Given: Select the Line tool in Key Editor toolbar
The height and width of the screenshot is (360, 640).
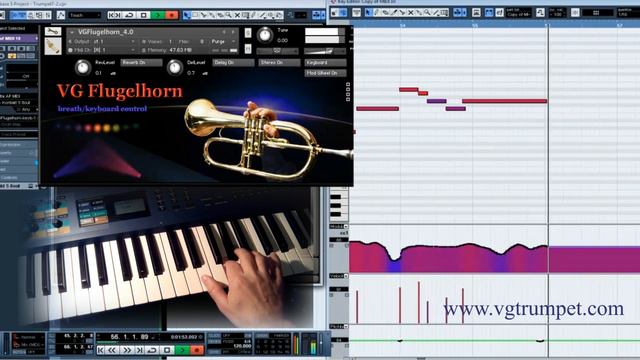Looking at the screenshot, I should tap(436, 13).
